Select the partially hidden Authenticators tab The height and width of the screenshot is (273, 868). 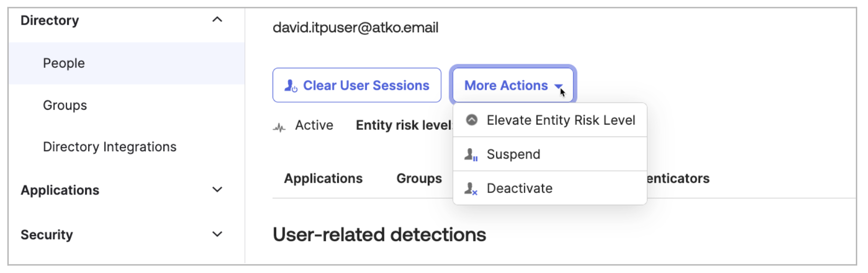point(678,179)
